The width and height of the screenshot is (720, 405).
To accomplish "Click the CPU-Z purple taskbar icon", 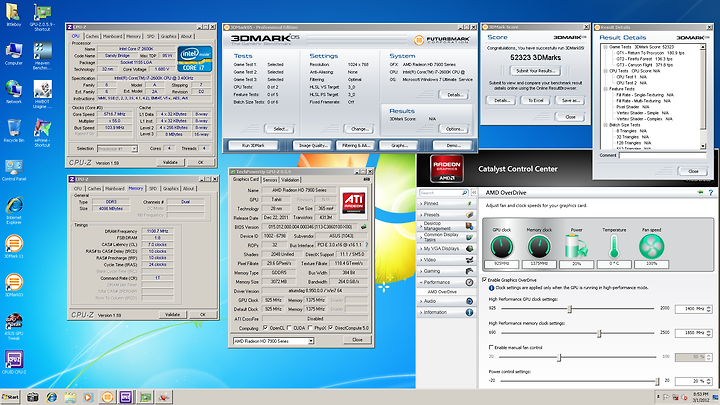I will click(x=126, y=397).
